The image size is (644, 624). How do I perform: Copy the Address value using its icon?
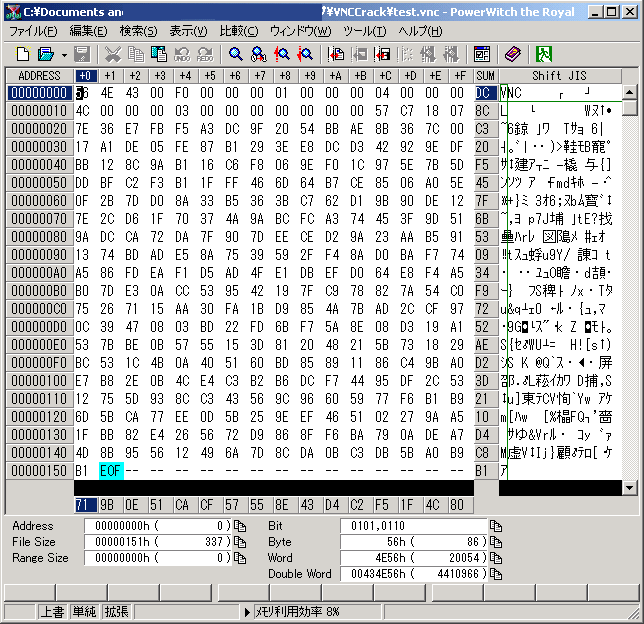coord(240,526)
